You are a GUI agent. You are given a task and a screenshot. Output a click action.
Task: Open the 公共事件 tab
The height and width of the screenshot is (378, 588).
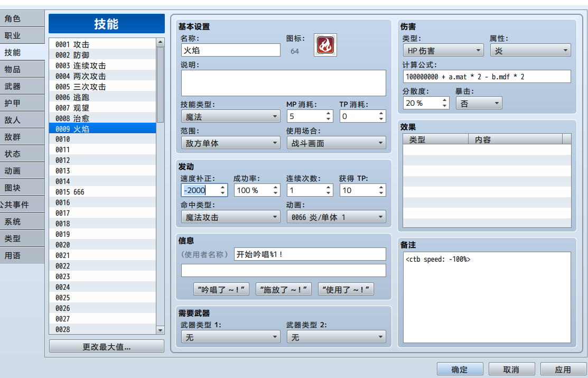tap(22, 205)
